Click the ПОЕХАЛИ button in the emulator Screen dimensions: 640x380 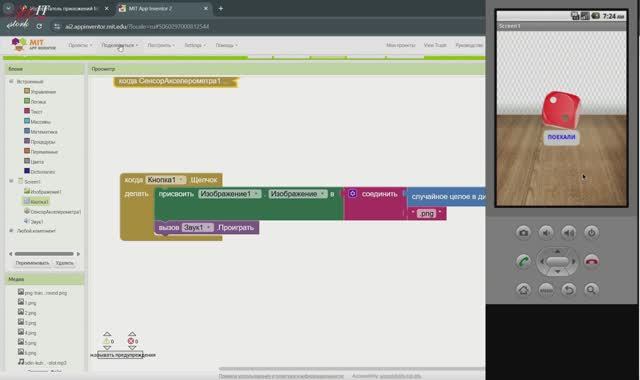(x=561, y=137)
